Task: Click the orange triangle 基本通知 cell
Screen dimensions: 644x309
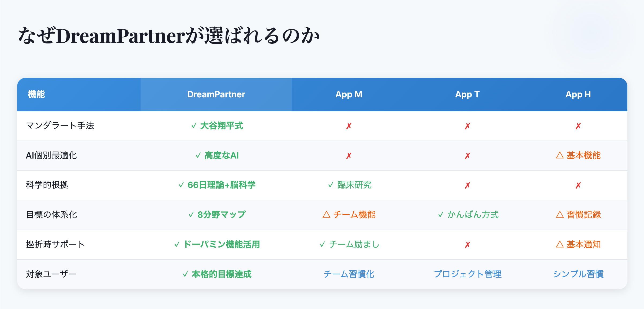Action: (578, 245)
